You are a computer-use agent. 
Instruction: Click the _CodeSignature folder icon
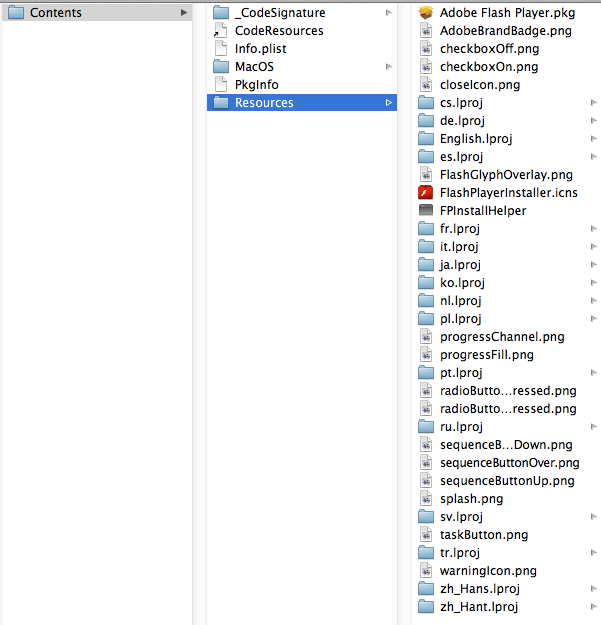tap(221, 13)
